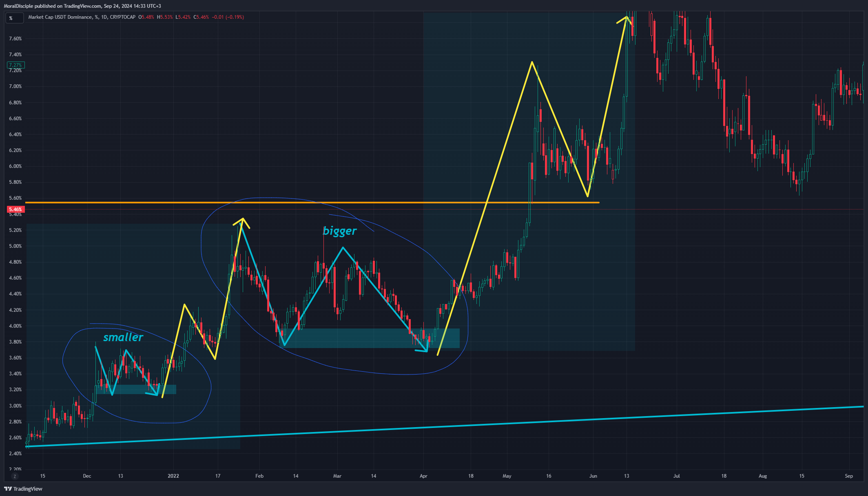Click the 5.60% price axis label
868x496 pixels.
pos(15,198)
